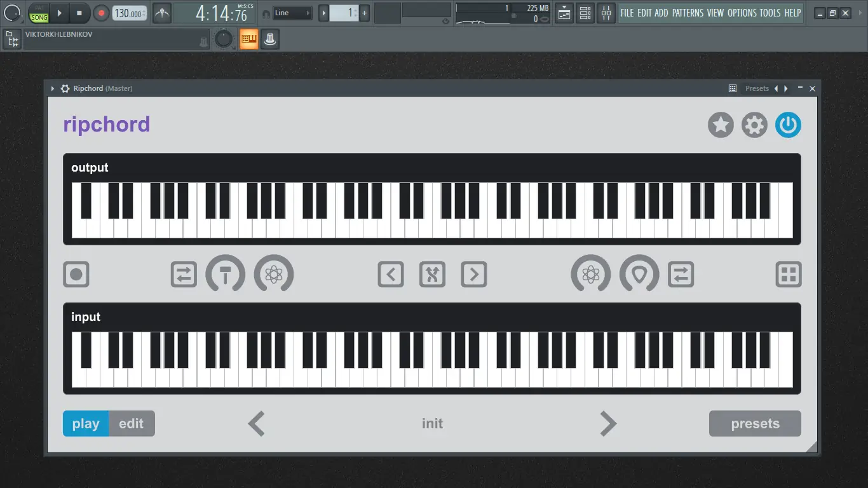Screen dimensions: 868x488
Task: Toggle the orange typing keyboard icon
Action: point(248,39)
